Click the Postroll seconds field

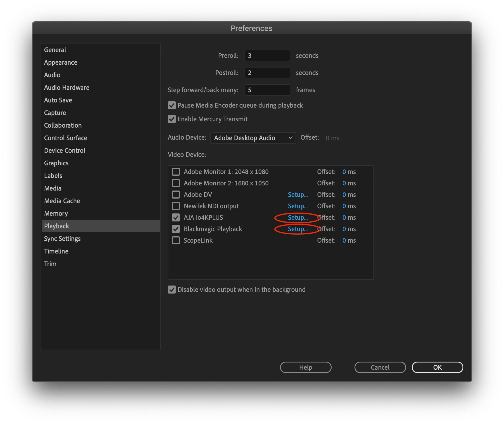(267, 73)
